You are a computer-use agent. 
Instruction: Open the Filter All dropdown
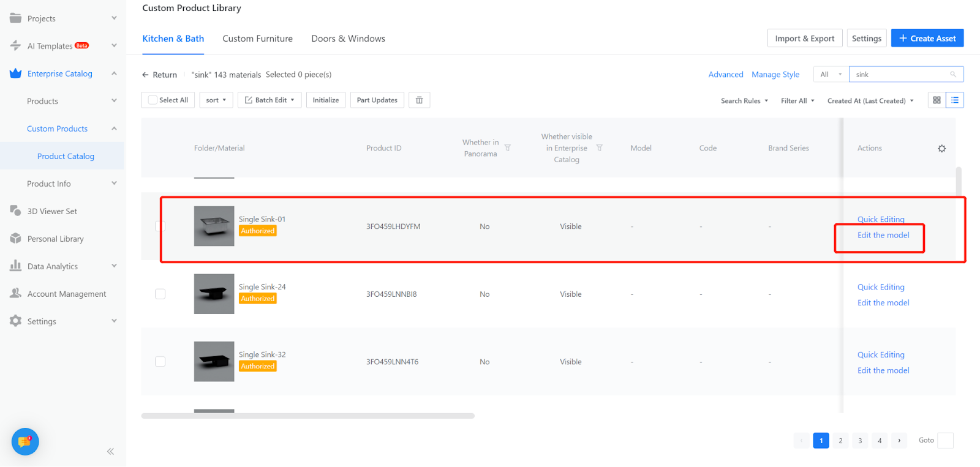point(797,101)
